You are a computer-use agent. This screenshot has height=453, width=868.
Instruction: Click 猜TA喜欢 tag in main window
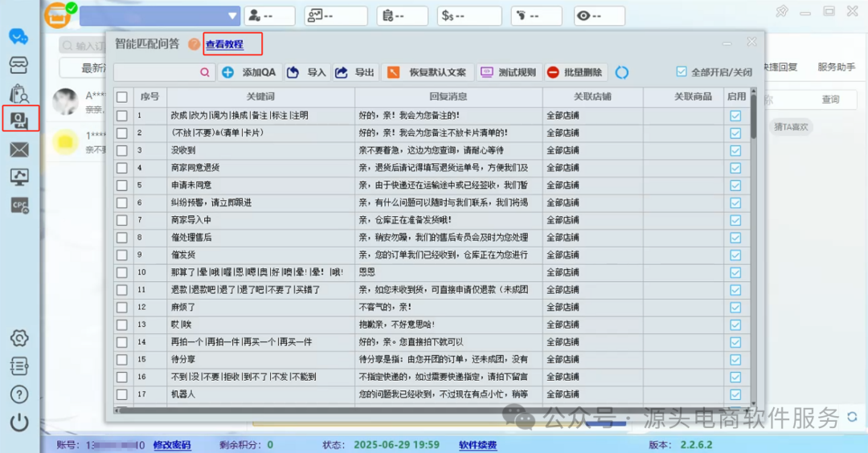791,127
